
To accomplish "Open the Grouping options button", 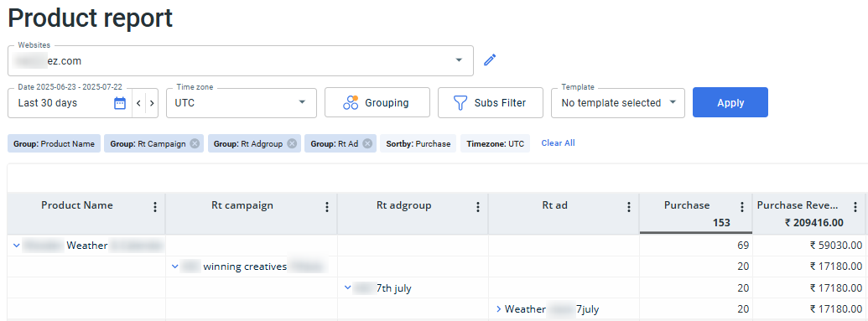I will (377, 103).
